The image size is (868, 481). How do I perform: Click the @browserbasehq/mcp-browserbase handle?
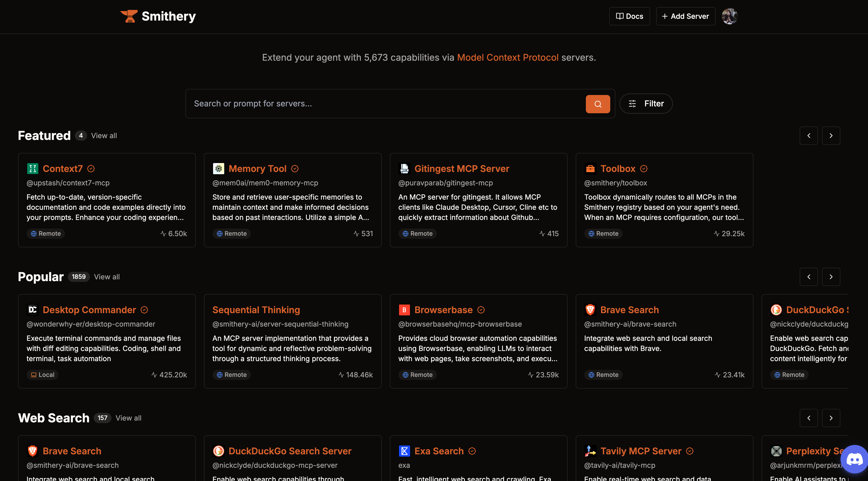pos(460,324)
